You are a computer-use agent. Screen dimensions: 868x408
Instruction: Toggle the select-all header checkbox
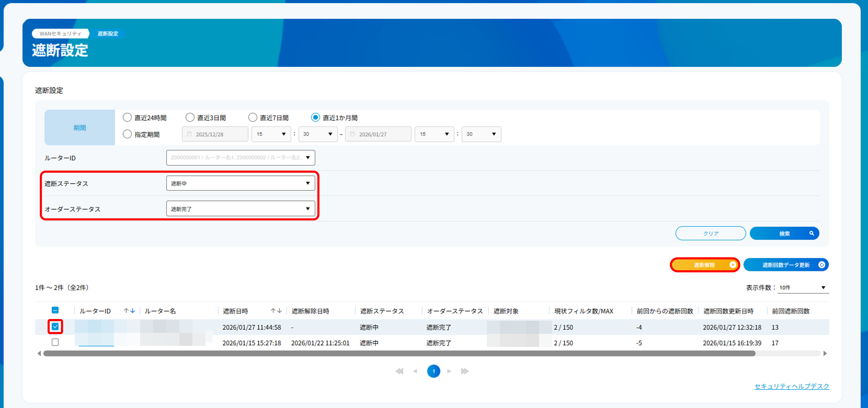55,310
